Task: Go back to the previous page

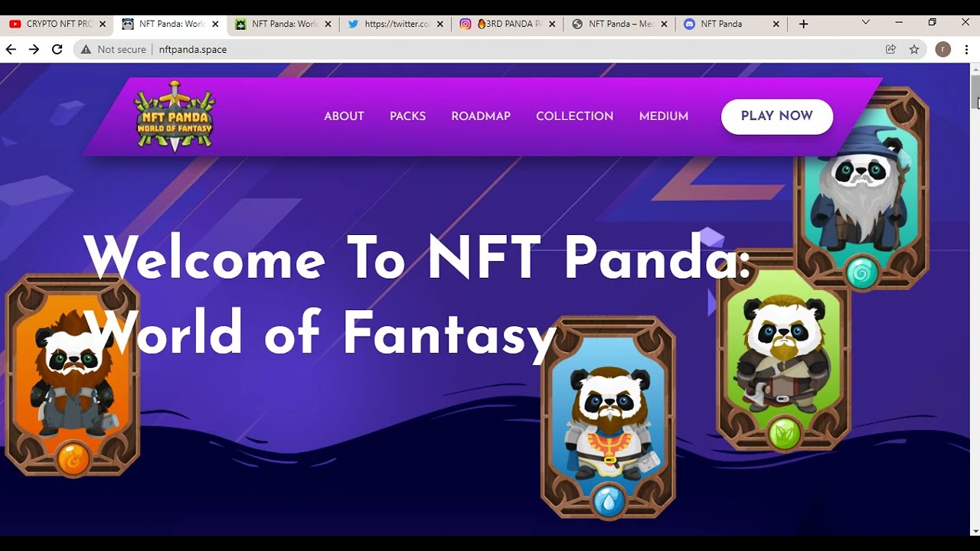Action: tap(11, 49)
